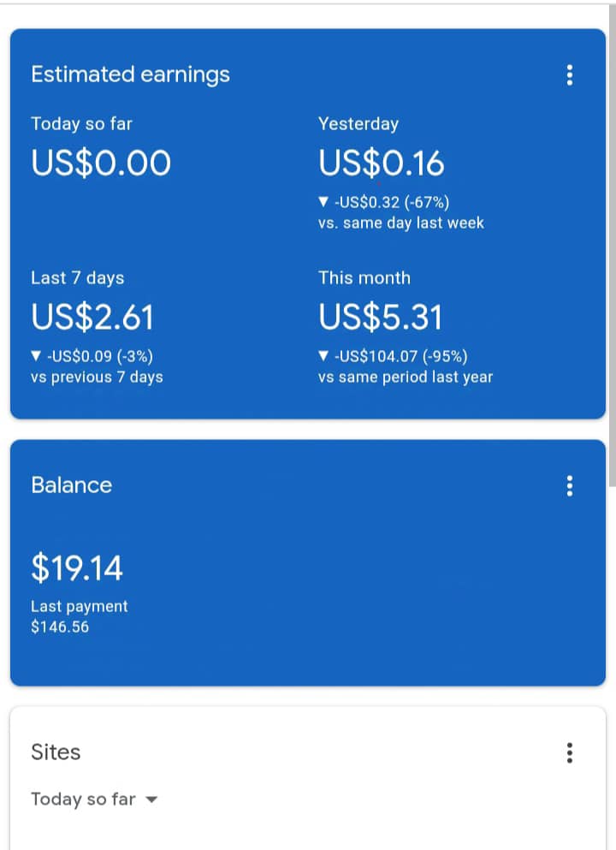Click the 'vs. same day last week' text
616x850 pixels.
401,223
